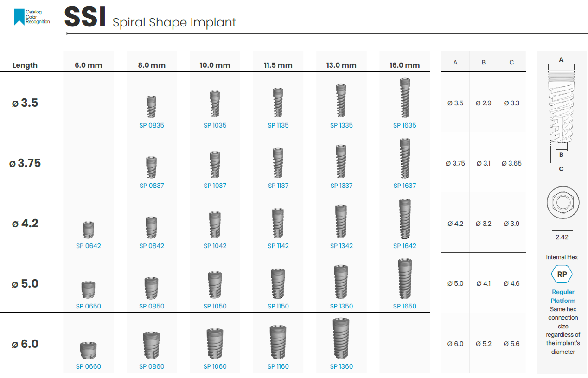
Task: Open the SP 0660 product link
Action: 88,366
